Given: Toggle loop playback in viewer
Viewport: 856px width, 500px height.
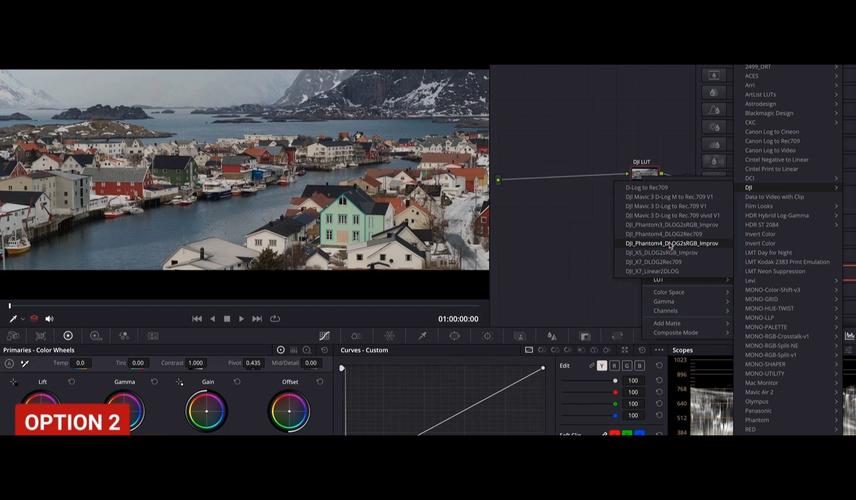Looking at the screenshot, I should pos(275,318).
